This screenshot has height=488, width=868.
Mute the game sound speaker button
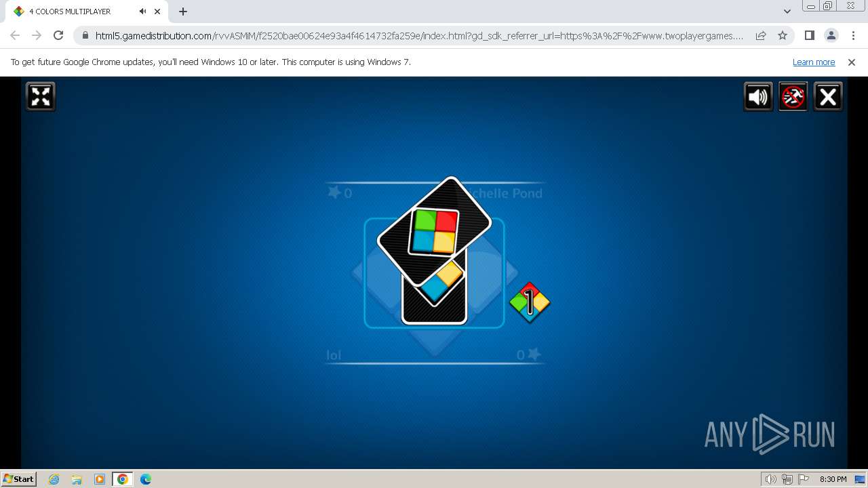pyautogui.click(x=758, y=97)
